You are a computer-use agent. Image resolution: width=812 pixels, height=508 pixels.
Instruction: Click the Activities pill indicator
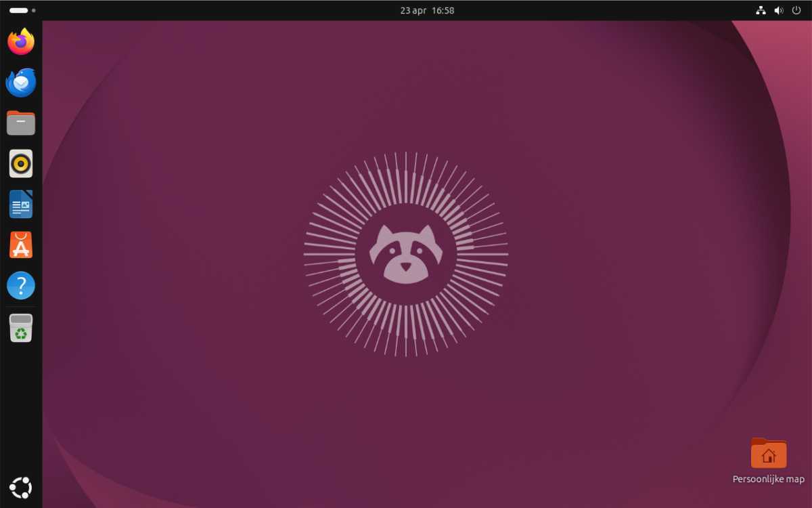click(x=18, y=10)
